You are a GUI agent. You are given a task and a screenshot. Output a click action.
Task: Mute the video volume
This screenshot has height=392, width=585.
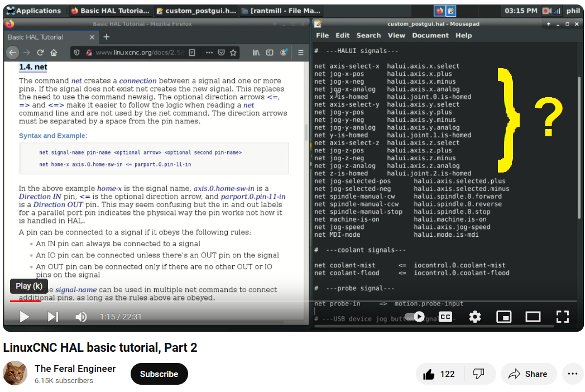(81, 317)
